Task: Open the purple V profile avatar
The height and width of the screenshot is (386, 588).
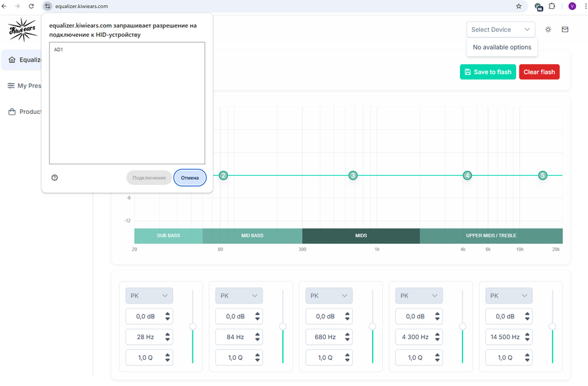Action: 572,6
